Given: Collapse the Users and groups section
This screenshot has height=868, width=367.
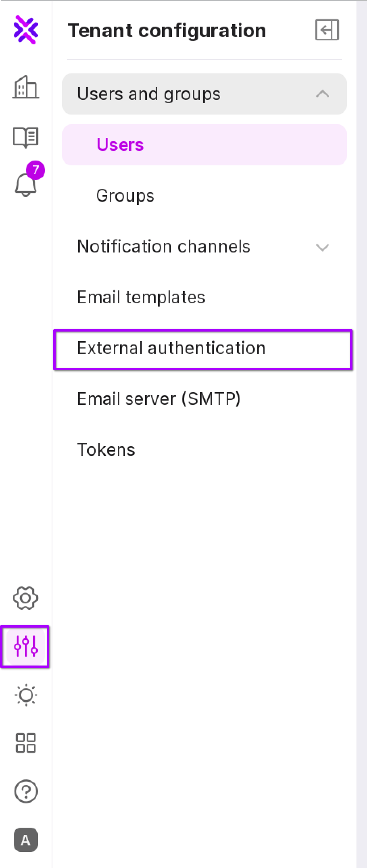Looking at the screenshot, I should pos(323,94).
